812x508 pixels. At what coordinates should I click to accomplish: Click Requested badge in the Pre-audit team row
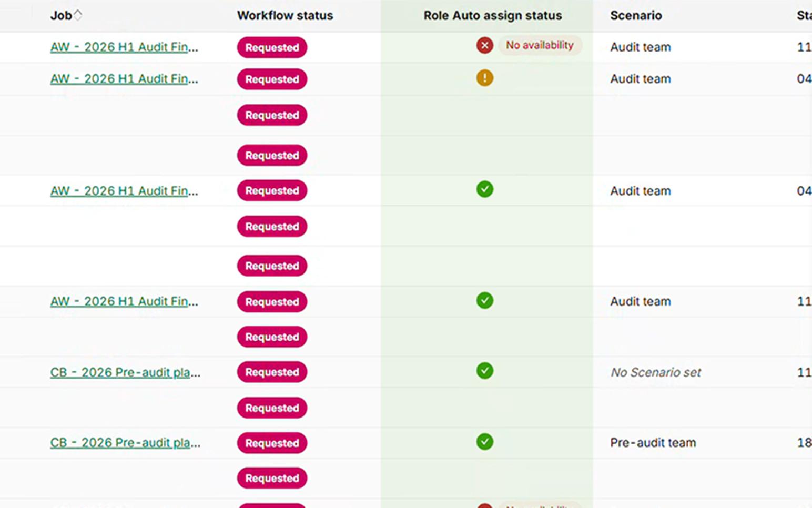(x=272, y=443)
